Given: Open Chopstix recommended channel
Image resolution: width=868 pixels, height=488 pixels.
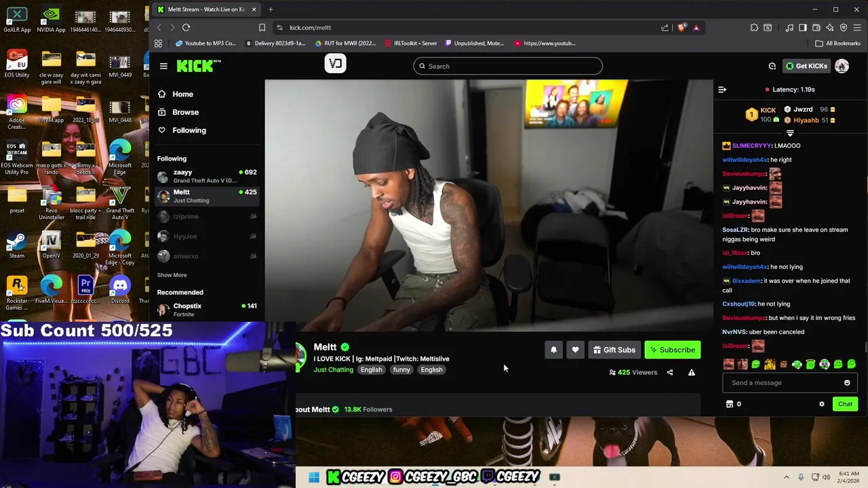Looking at the screenshot, I should coord(207,310).
